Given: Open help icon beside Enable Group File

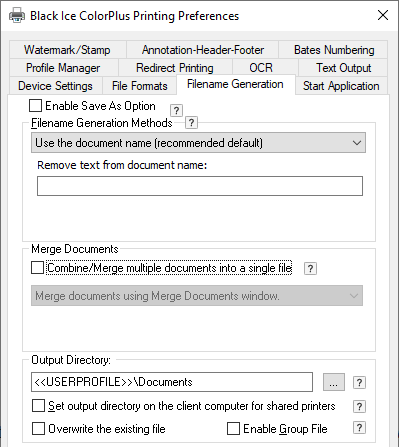Looking at the screenshot, I should click(x=359, y=428).
